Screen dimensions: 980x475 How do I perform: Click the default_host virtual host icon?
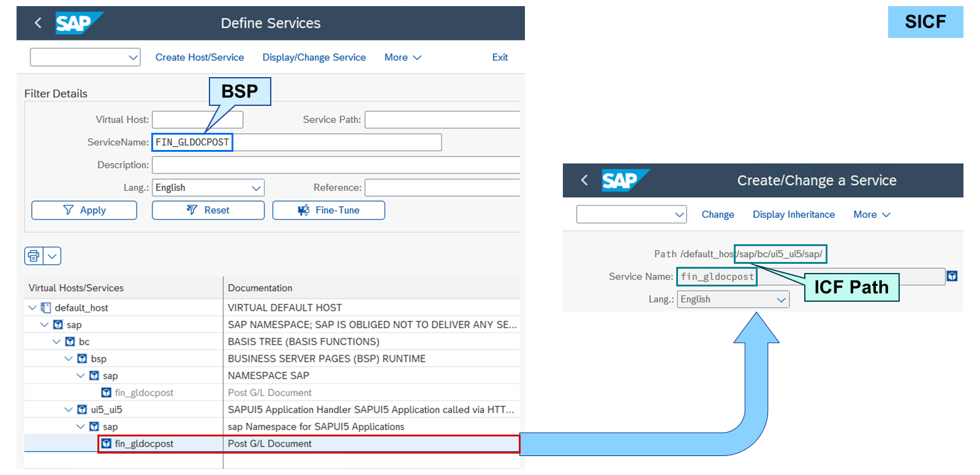pos(46,307)
